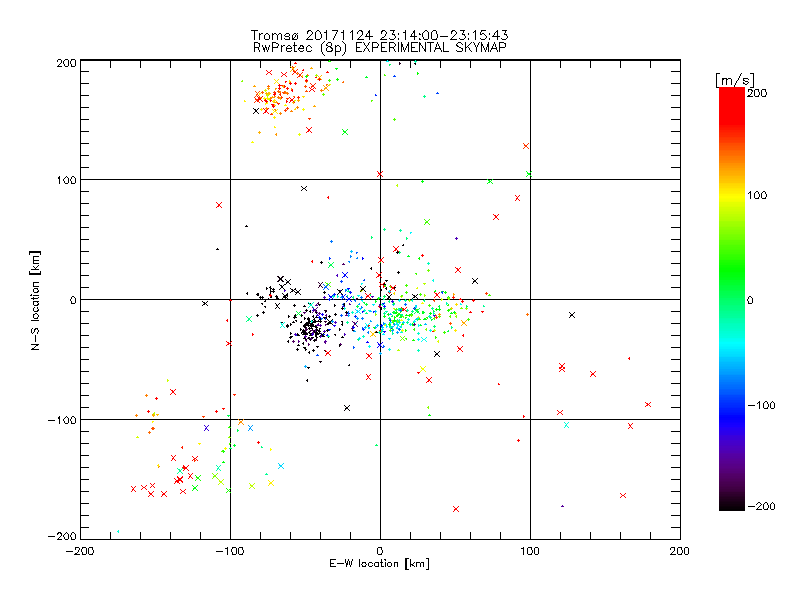Click the 'E-W location [km]' axis label

tap(379, 564)
